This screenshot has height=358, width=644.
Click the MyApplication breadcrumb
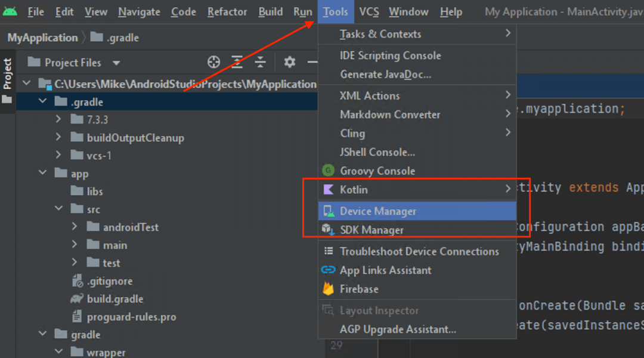[x=42, y=38]
